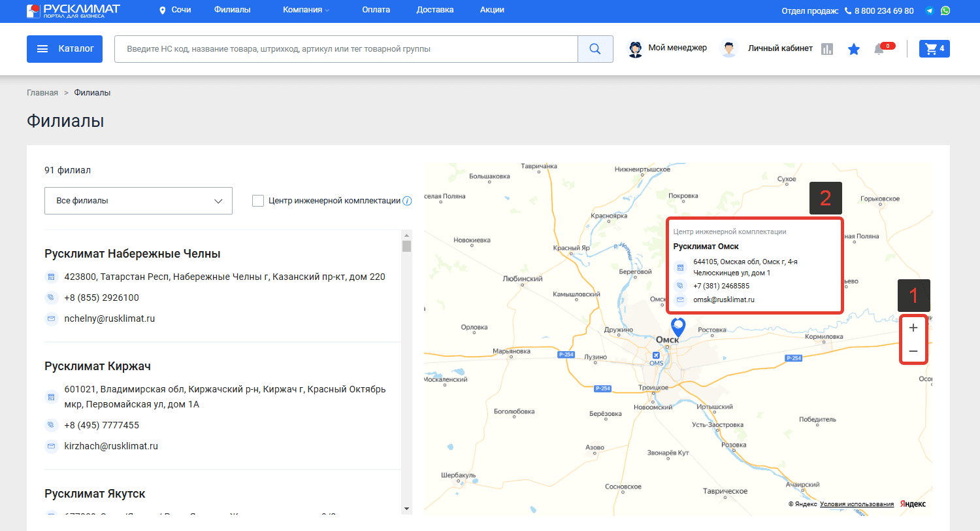
Task: Click the phone icon for Kirzhach branch
Action: click(51, 425)
